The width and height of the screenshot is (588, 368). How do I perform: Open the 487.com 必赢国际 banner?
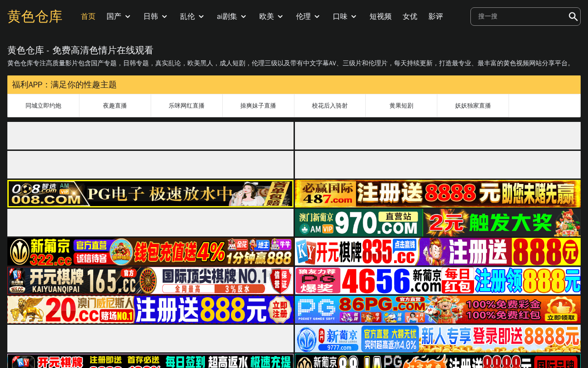coord(438,194)
